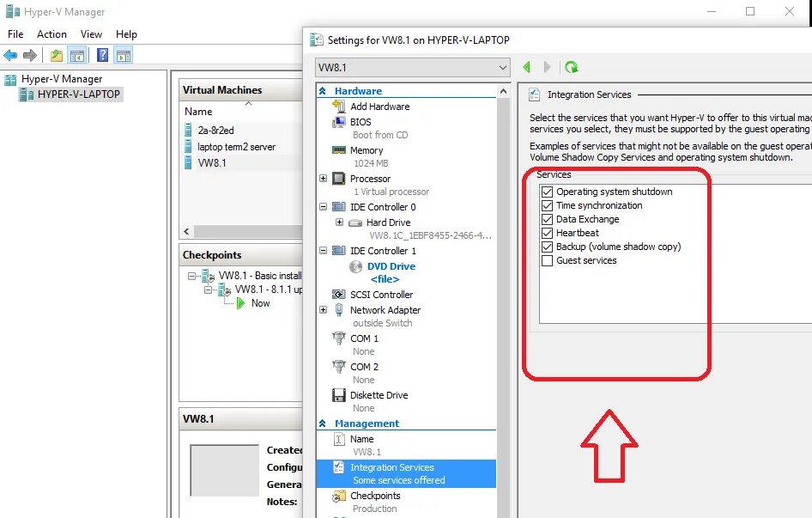Expand the Processor tree node

pos(323,179)
